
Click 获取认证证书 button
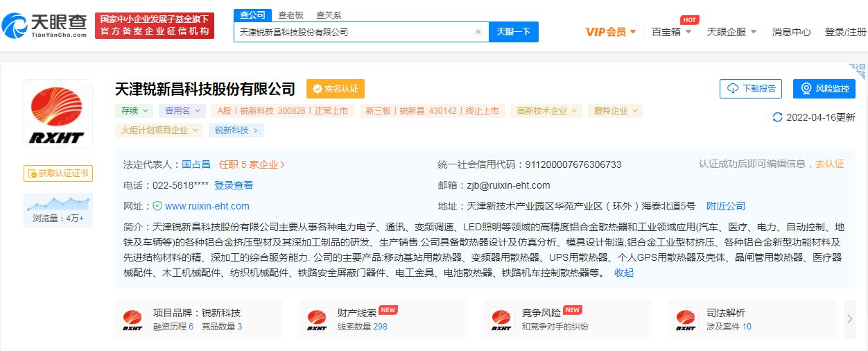(x=58, y=173)
